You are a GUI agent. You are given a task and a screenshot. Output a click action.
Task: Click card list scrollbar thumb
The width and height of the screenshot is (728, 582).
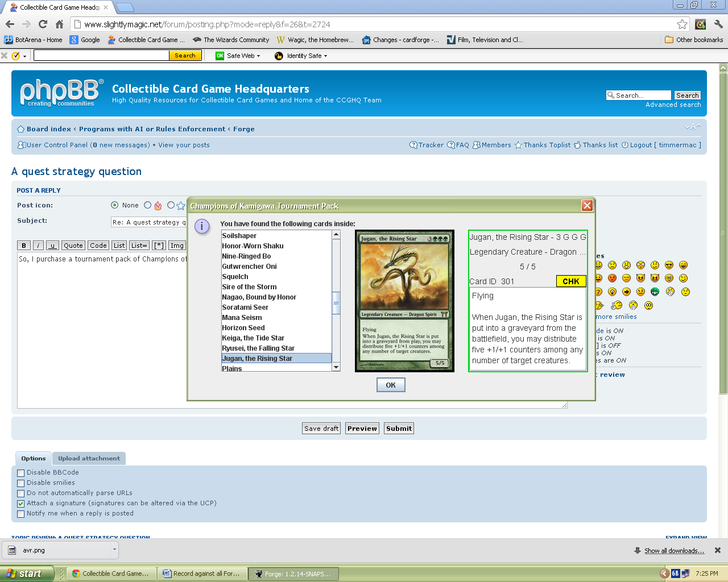336,303
